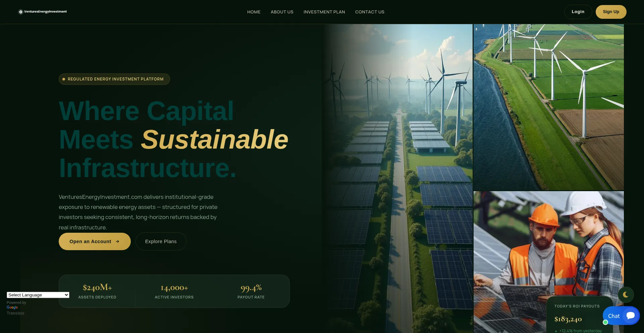Click the Today's ROI Payouts $183,240 card

click(579, 315)
